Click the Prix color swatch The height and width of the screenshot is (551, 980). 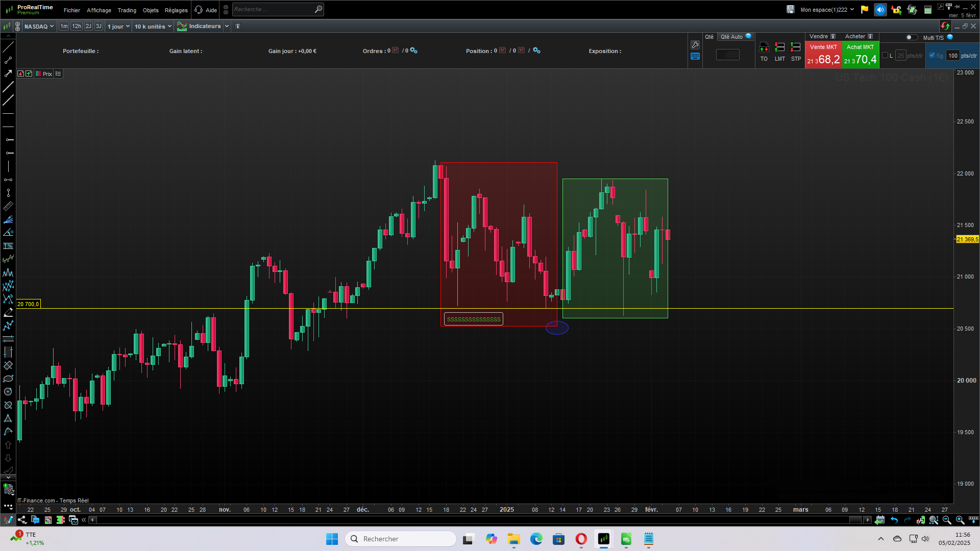click(38, 74)
